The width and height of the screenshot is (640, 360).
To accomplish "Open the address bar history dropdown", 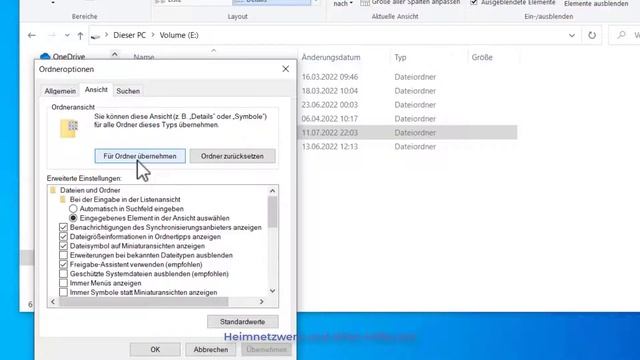I will pyautogui.click(x=572, y=36).
